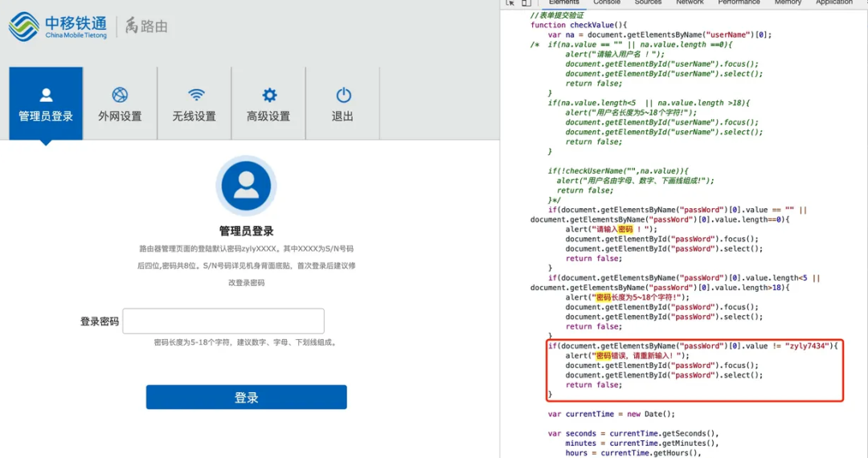Switch to DevTools Elements tab
Screen dimensions: 868x458
[x=563, y=2]
